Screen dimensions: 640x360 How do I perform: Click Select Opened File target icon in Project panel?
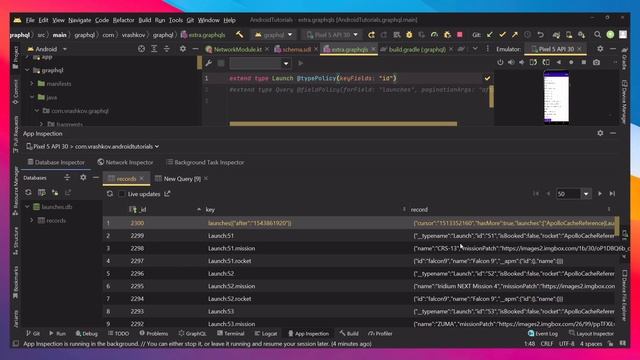pyautogui.click(x=141, y=49)
